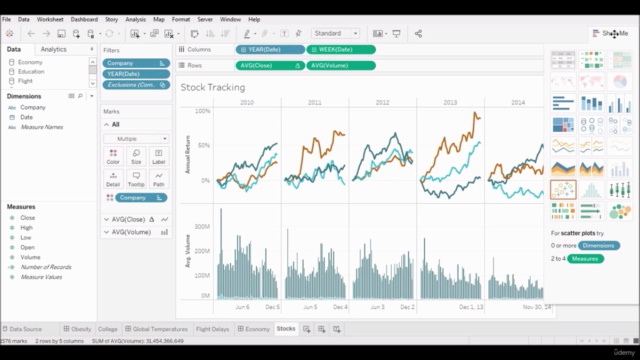Image resolution: width=640 pixels, height=360 pixels.
Task: Click WEEK(Date) pill on Columns shelf
Action: point(341,49)
